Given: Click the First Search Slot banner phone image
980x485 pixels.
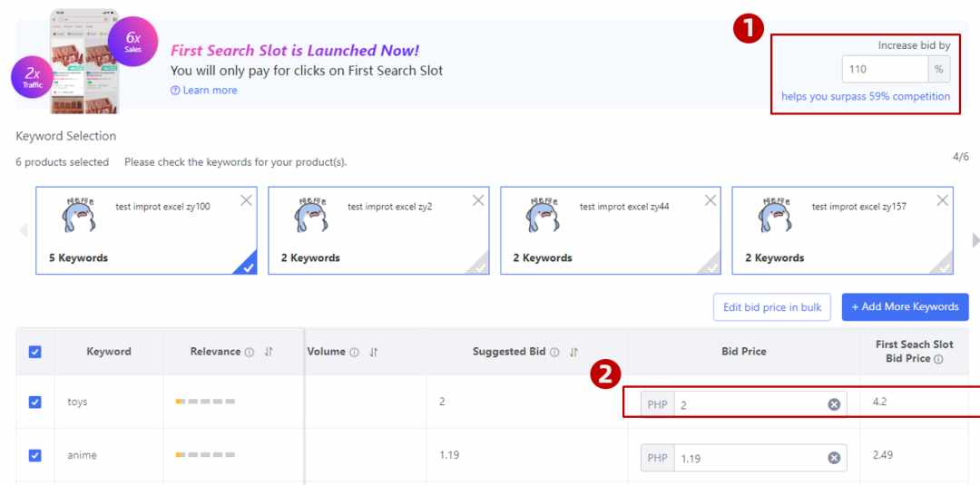Looking at the screenshot, I should point(84,62).
